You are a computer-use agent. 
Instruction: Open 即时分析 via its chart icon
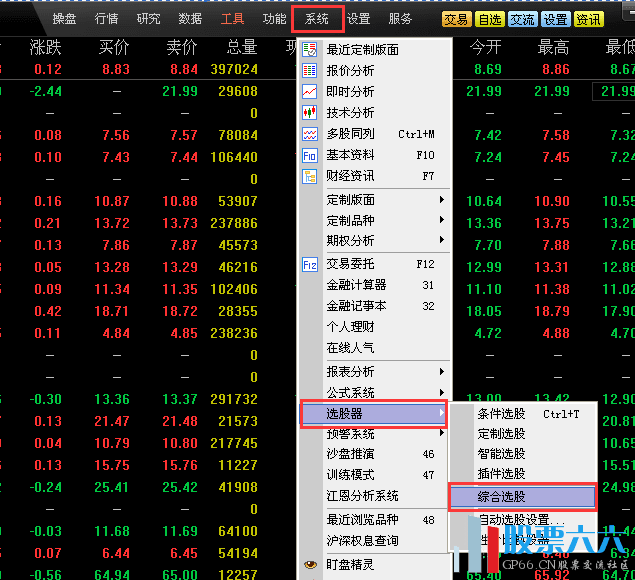point(310,92)
